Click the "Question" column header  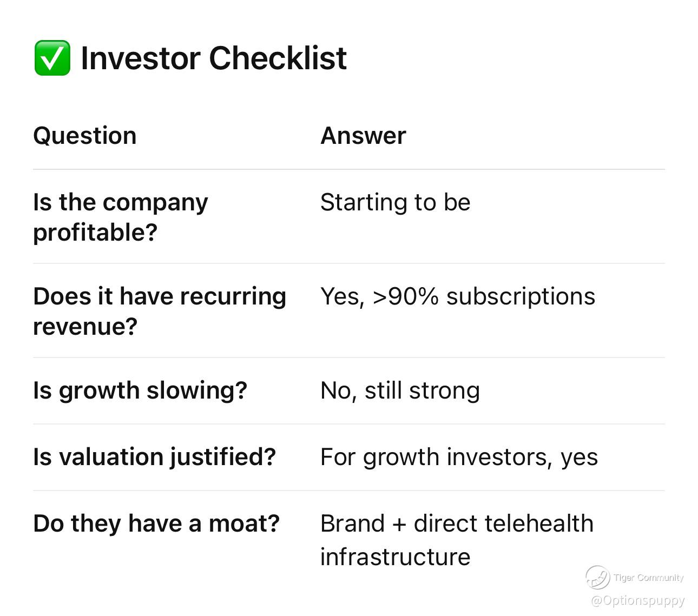(85, 135)
